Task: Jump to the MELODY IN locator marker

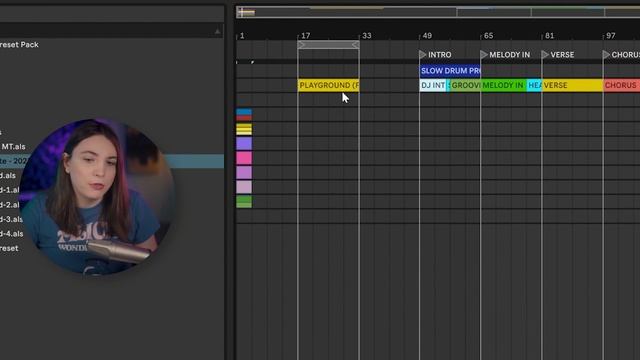Action: click(484, 54)
